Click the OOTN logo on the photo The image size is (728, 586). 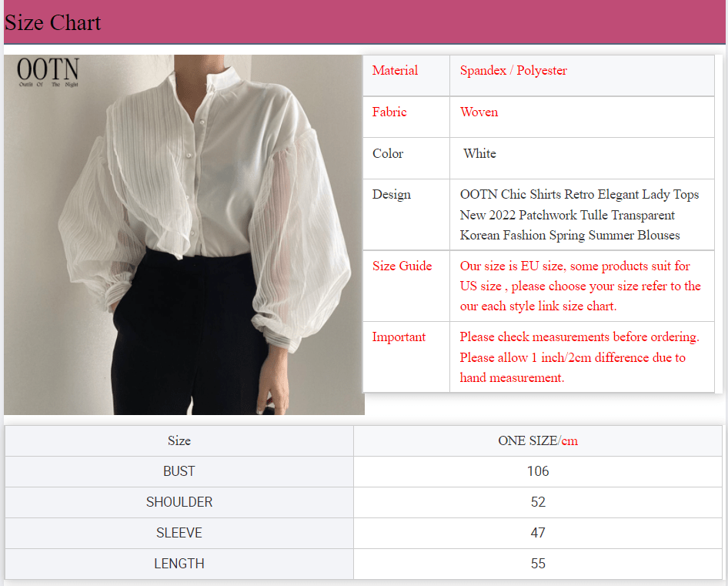coord(48,72)
